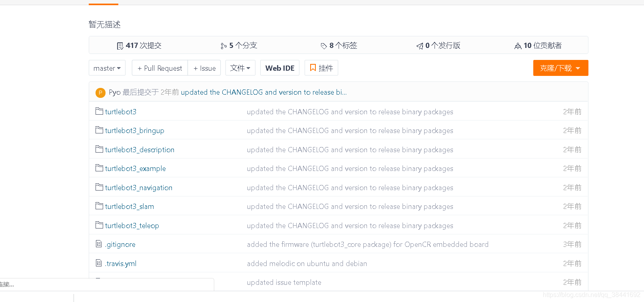Click Pyo's orange avatar icon
This screenshot has width=644, height=302.
[x=100, y=93]
